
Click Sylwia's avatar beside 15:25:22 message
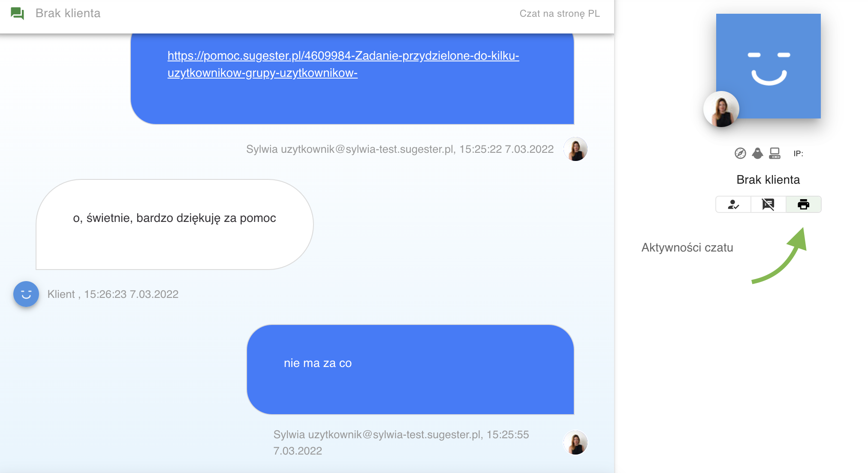click(575, 149)
